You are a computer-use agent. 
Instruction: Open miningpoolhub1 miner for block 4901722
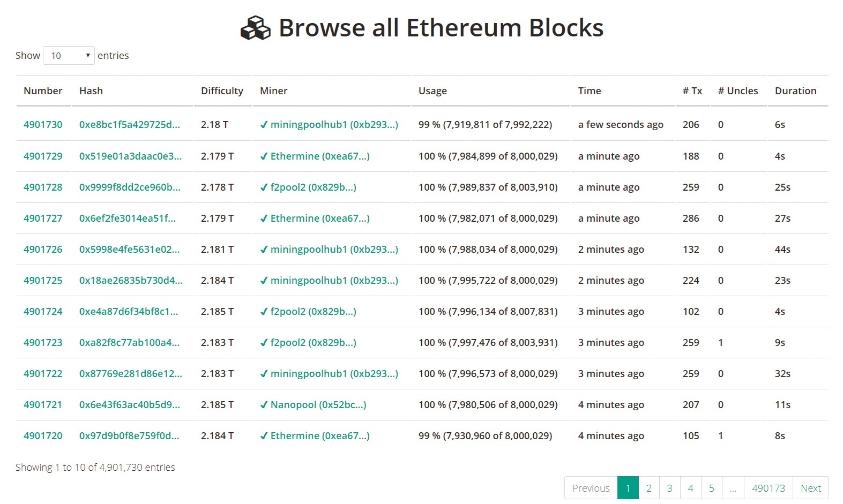click(x=334, y=374)
